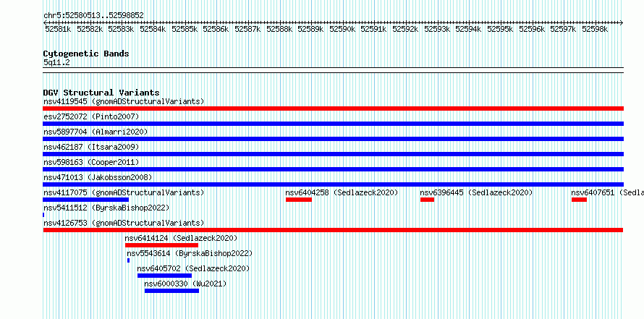Select the blue bar under nsv462187
Viewport: 644px width, 319px height.
(333, 154)
